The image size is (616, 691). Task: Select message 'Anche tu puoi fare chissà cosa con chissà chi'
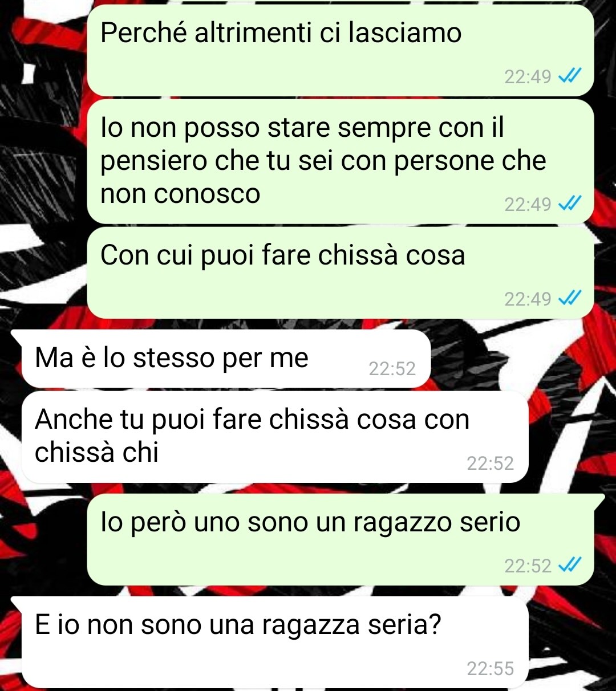pyautogui.click(x=252, y=436)
